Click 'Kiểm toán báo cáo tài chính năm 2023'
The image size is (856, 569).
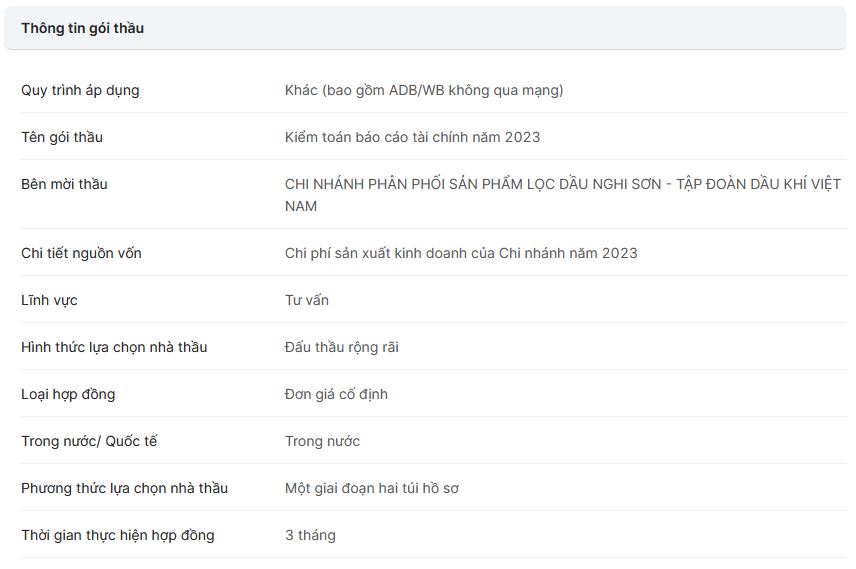pyautogui.click(x=412, y=137)
